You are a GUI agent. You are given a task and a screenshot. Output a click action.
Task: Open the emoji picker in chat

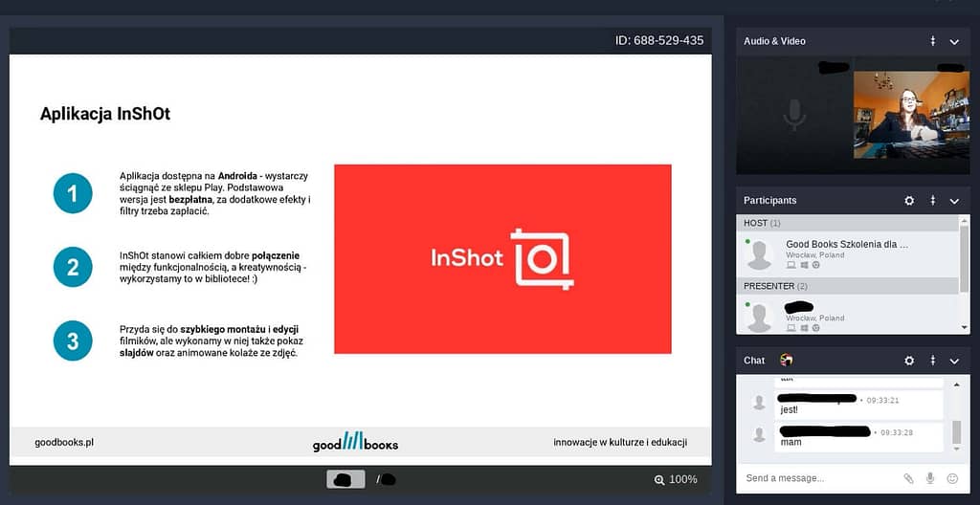point(952,478)
